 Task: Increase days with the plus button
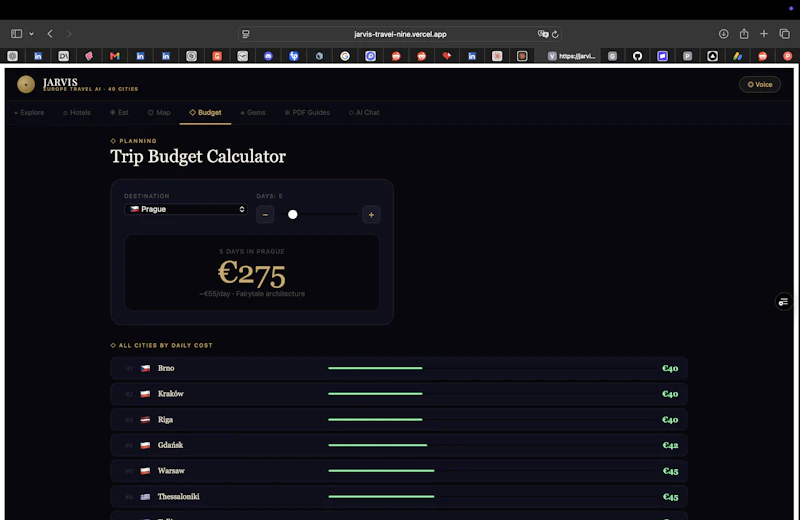(371, 215)
